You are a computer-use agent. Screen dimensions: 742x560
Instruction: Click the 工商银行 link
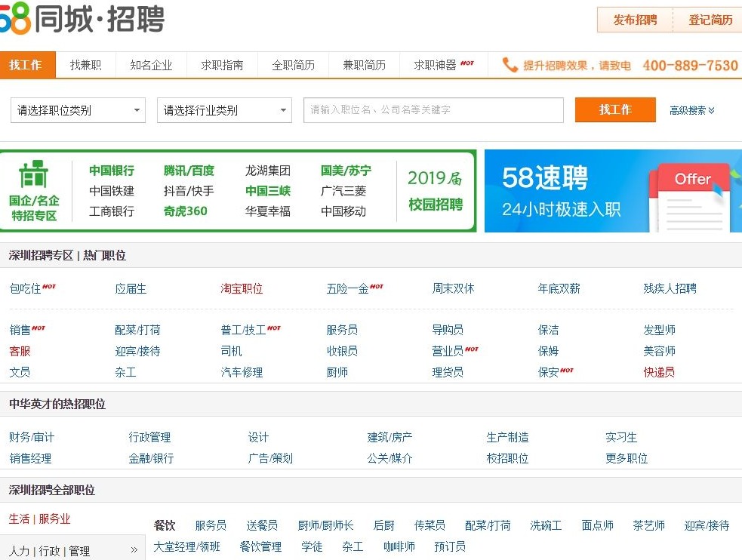coord(112,211)
